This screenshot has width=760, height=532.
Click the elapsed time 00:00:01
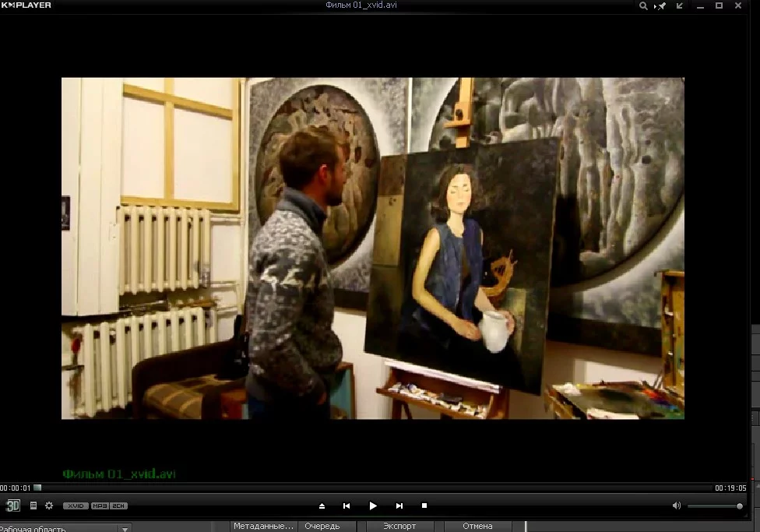click(x=16, y=488)
